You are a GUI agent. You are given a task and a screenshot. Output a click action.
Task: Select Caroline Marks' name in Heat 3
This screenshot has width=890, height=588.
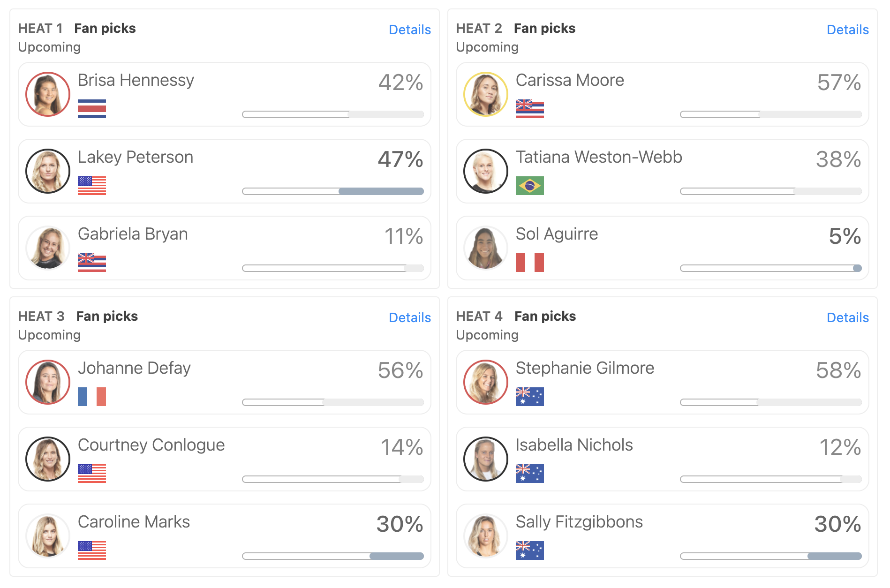[134, 522]
